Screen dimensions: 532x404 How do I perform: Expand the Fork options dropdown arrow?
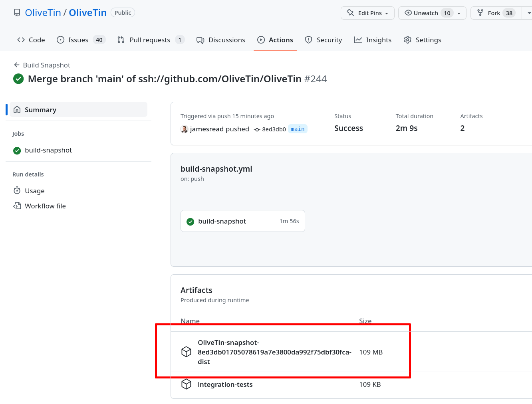529,13
